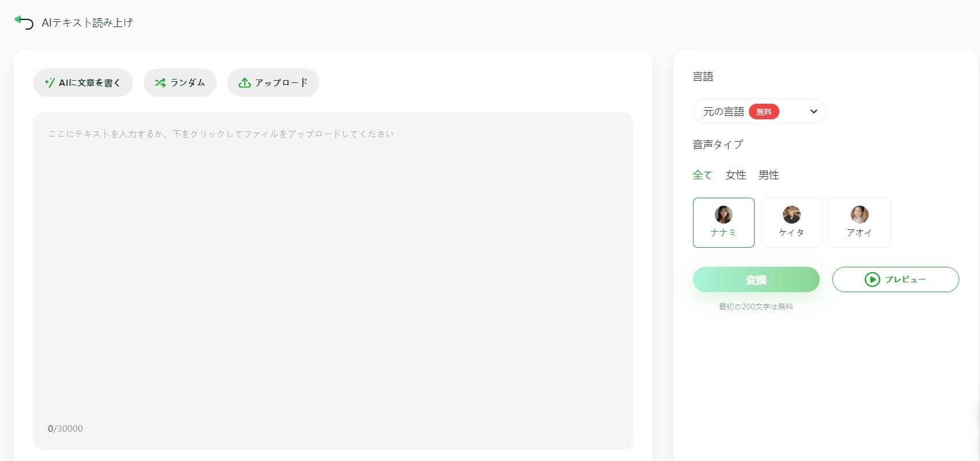Focus the text input area
This screenshot has height=461, width=980.
point(333,281)
